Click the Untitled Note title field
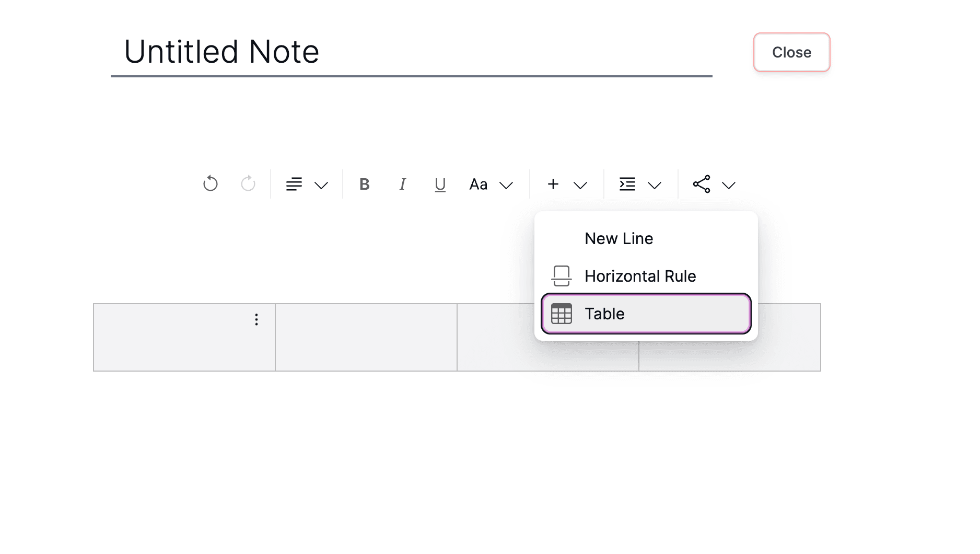The image size is (980, 554). point(411,52)
